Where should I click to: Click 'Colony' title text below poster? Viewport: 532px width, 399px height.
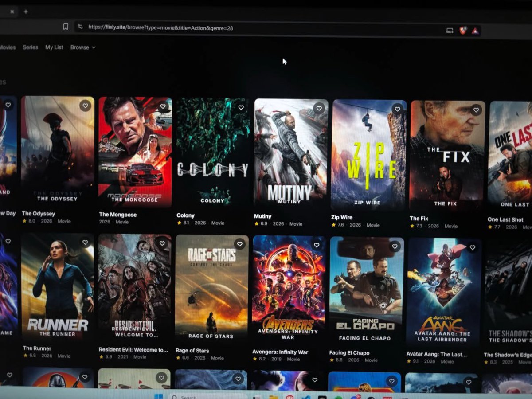(186, 215)
